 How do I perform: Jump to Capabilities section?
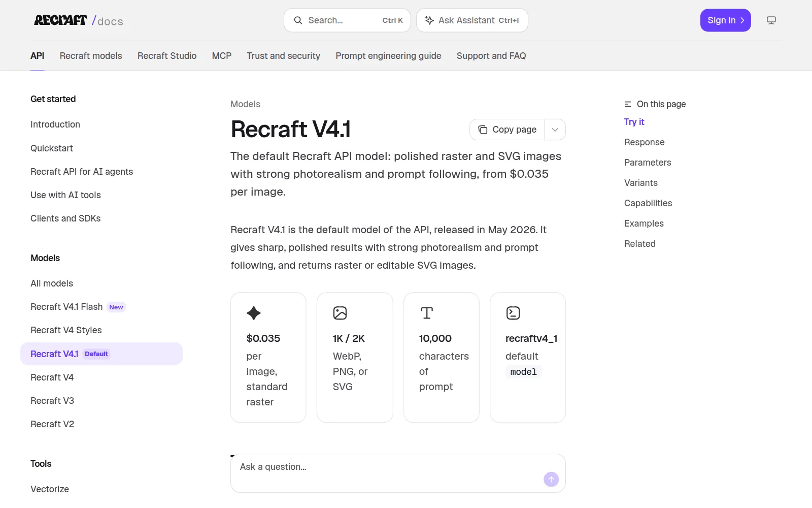[648, 203]
